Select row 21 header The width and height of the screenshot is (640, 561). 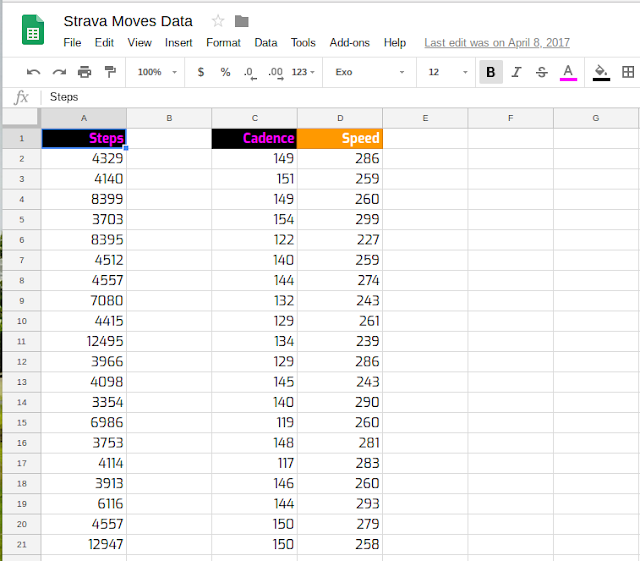22,545
